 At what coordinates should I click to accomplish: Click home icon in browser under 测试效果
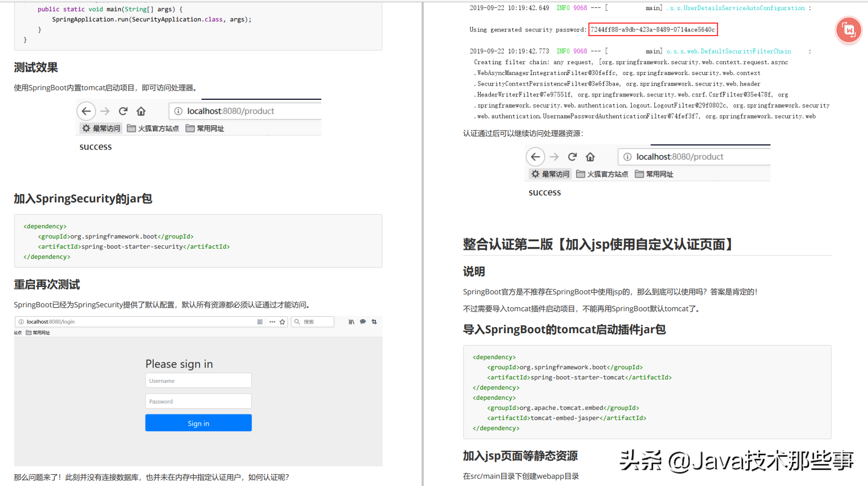[x=141, y=111]
